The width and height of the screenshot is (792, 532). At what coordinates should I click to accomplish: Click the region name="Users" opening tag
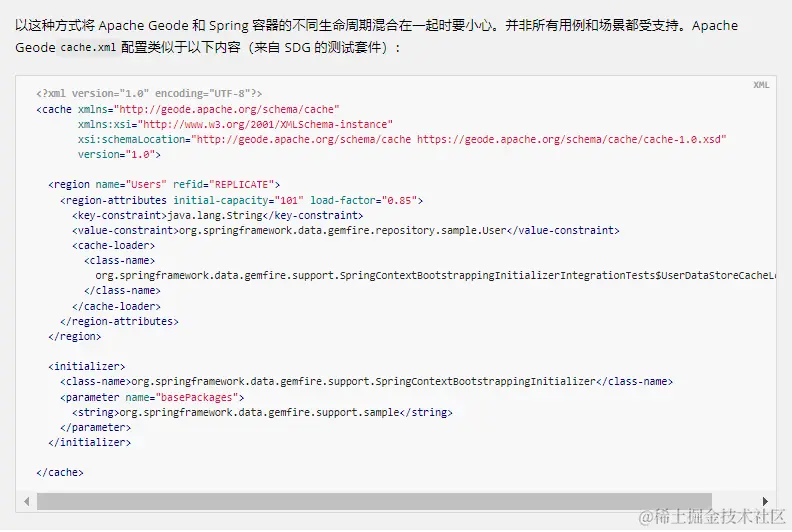pos(164,184)
